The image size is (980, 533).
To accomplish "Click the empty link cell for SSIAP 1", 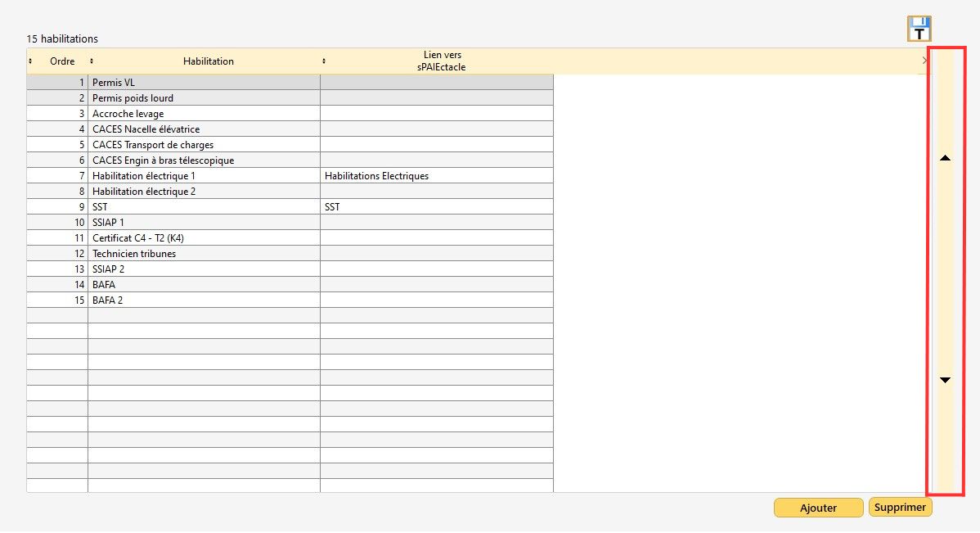I will (x=435, y=223).
